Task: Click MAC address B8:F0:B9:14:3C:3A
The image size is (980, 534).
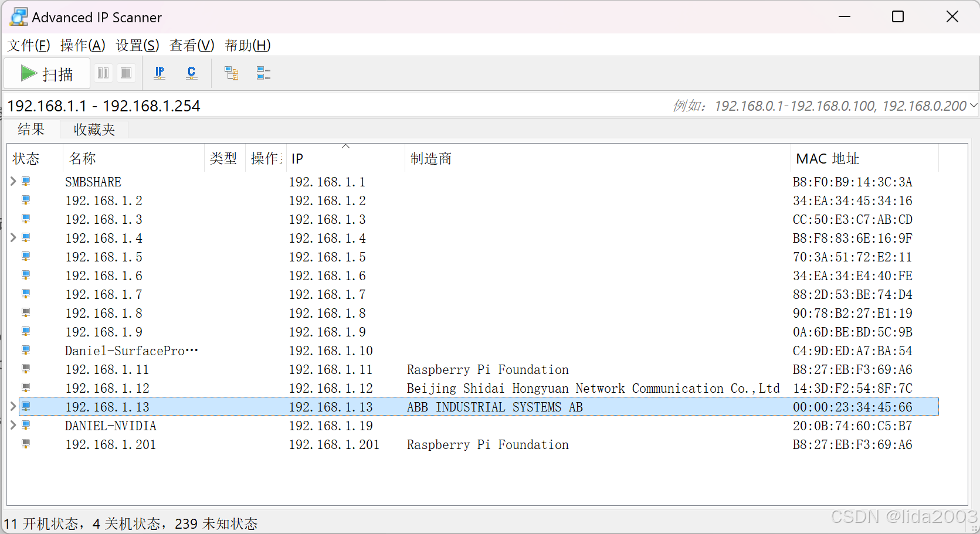Action: tap(853, 182)
